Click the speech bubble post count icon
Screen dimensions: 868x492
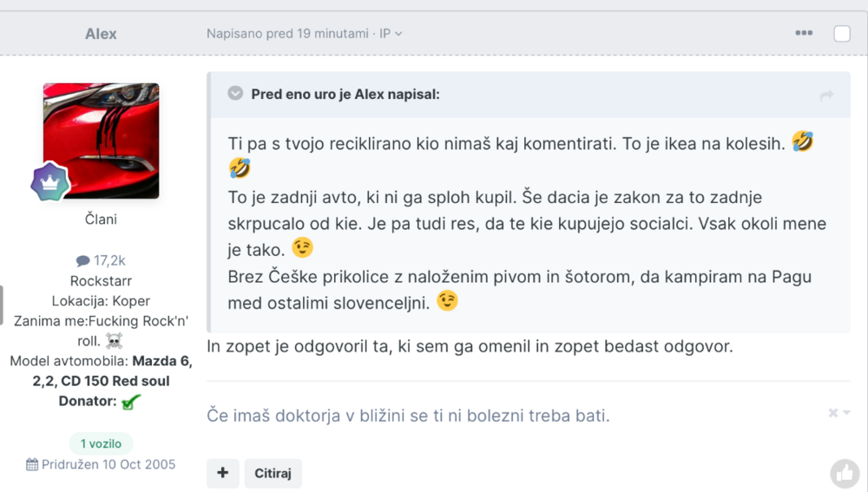click(82, 260)
